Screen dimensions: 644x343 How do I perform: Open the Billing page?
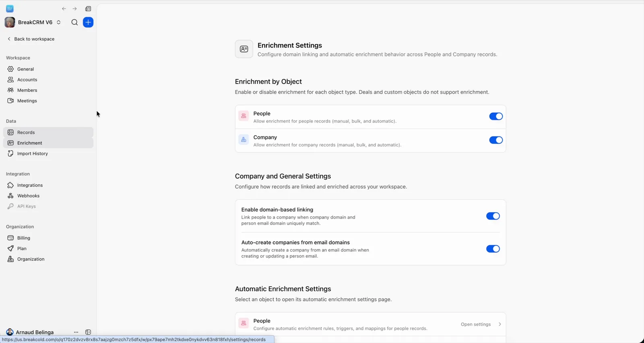[48, 238]
